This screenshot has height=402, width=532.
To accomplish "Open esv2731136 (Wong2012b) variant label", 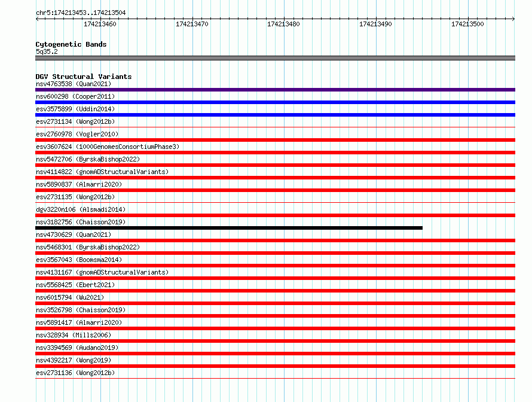I will pos(75,373).
